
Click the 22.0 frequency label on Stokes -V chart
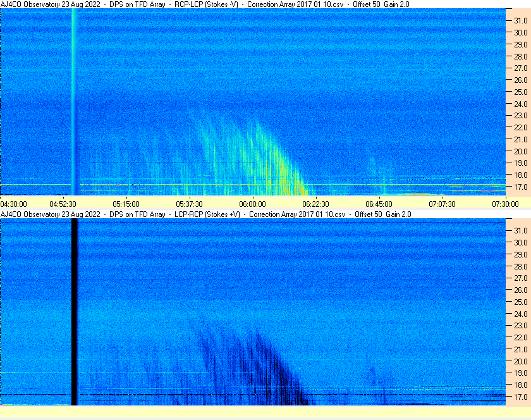pyautogui.click(x=521, y=128)
